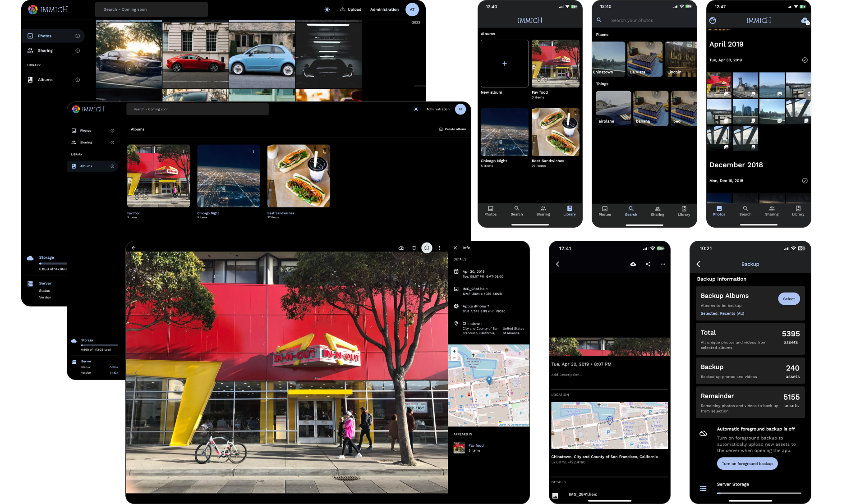Open more options menu in the web photo viewer

[x=440, y=248]
